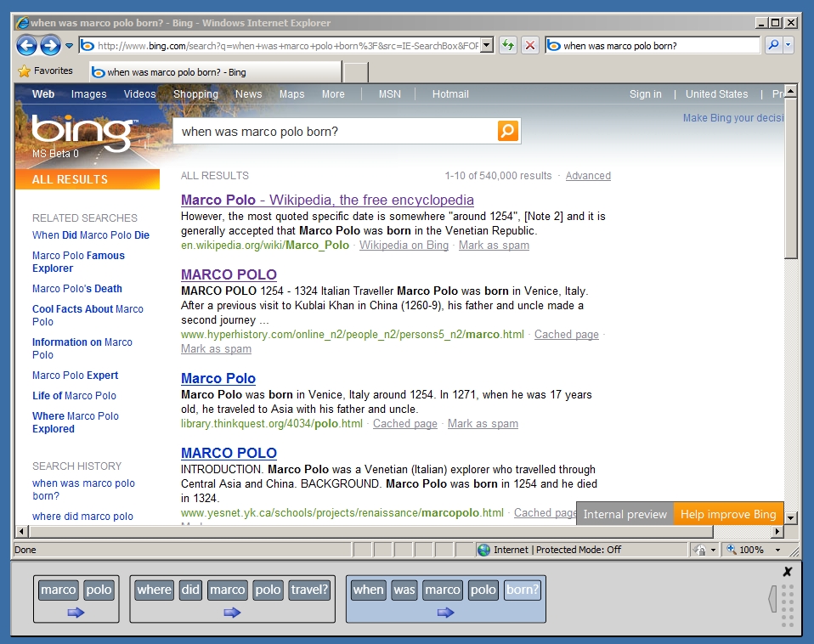This screenshot has height=644, width=814.
Task: Close the bottom query panel with X
Action: click(787, 572)
